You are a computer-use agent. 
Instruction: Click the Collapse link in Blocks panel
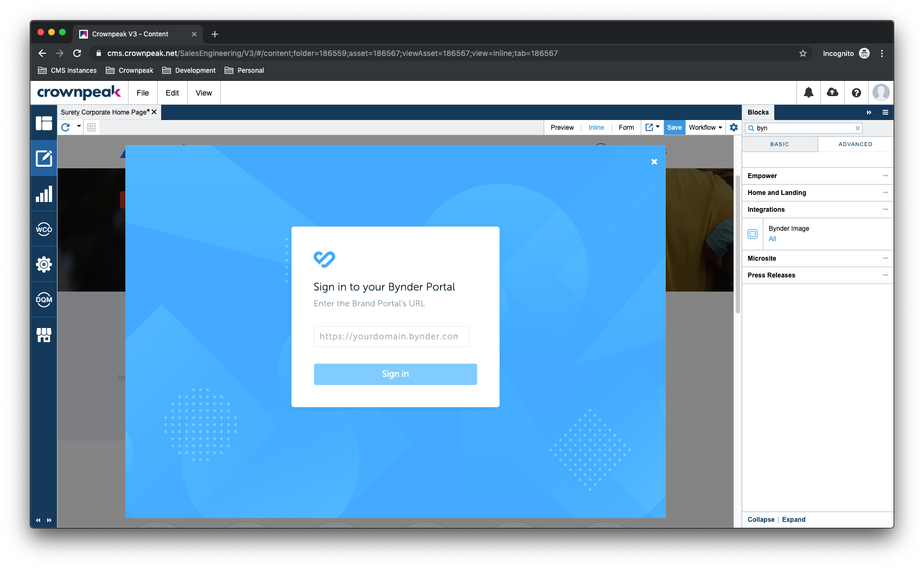pos(761,520)
